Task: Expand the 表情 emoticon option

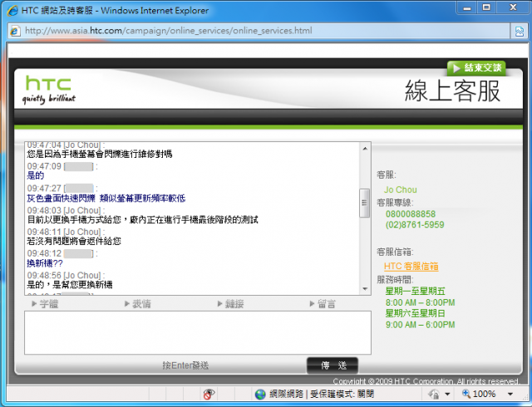Action: [137, 304]
